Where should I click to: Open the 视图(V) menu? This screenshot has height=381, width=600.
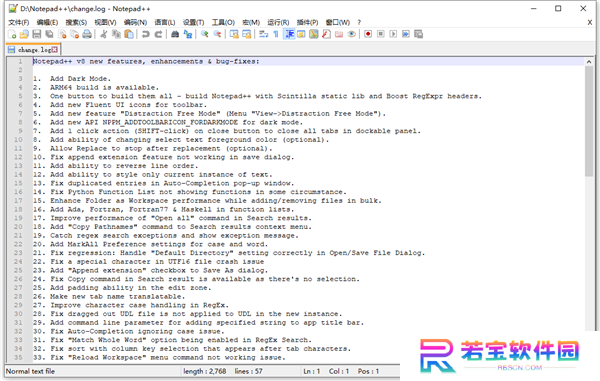pos(105,22)
